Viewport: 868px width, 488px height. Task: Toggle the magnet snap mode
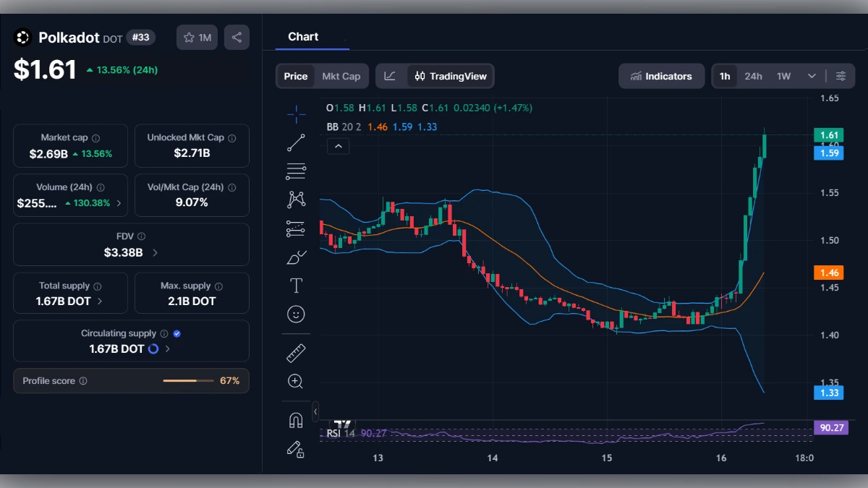[x=296, y=420]
